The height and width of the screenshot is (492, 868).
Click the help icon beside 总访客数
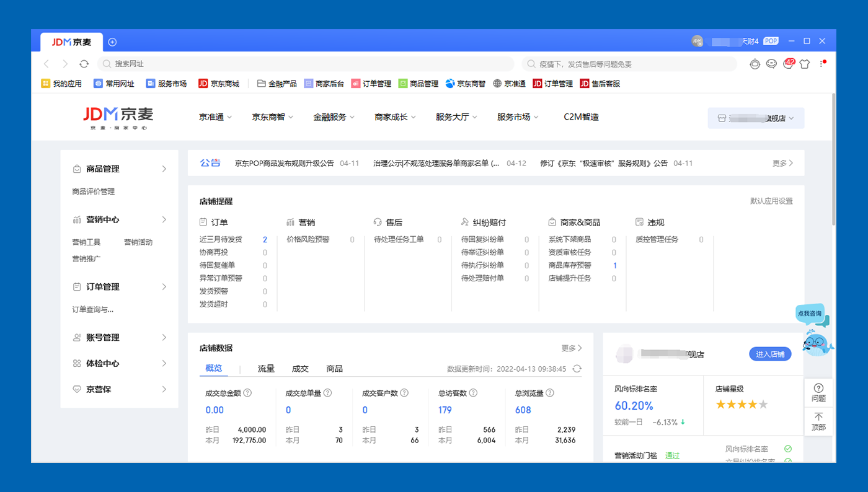click(473, 393)
